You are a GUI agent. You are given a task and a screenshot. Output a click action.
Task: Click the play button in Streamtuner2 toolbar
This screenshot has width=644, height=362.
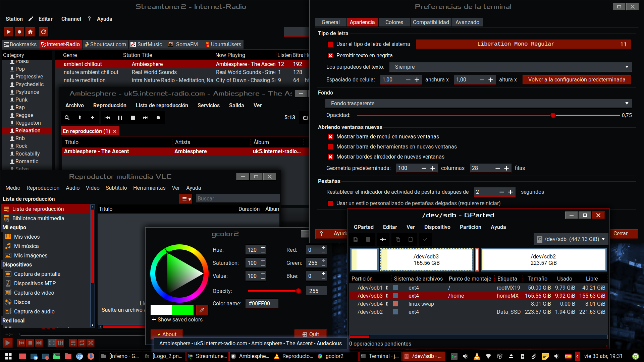point(8,32)
